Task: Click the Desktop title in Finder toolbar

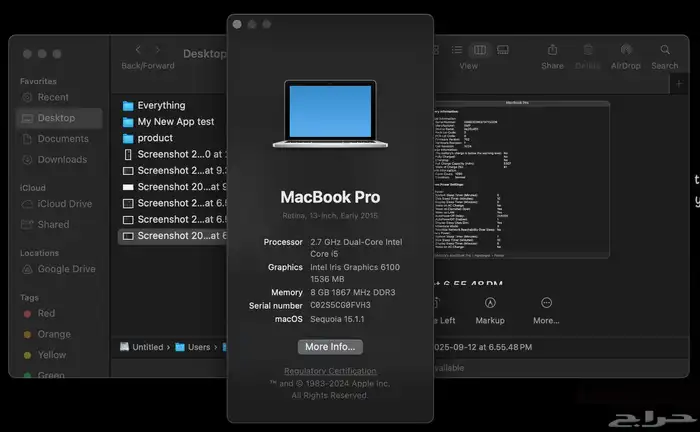Action: 204,54
